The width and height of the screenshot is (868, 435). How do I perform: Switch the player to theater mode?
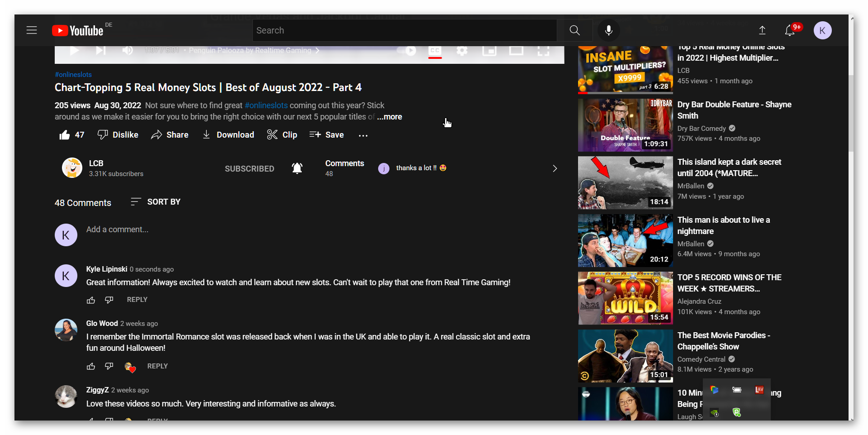(x=516, y=50)
